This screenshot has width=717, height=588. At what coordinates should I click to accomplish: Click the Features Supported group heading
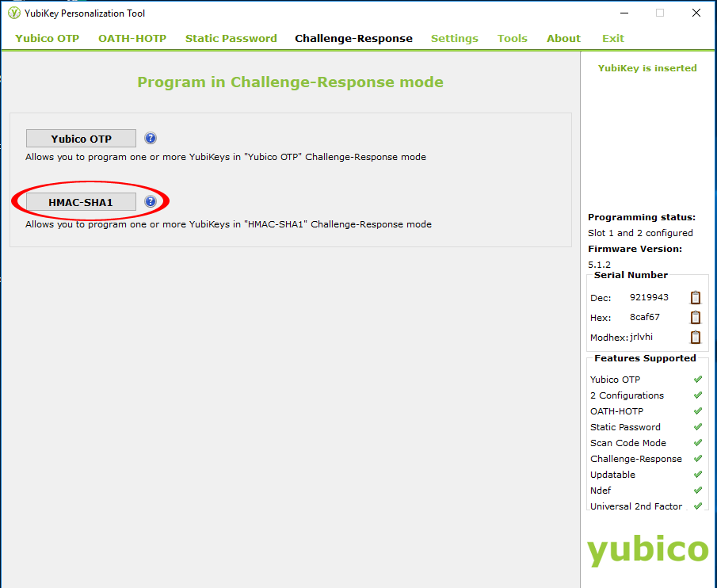[645, 358]
